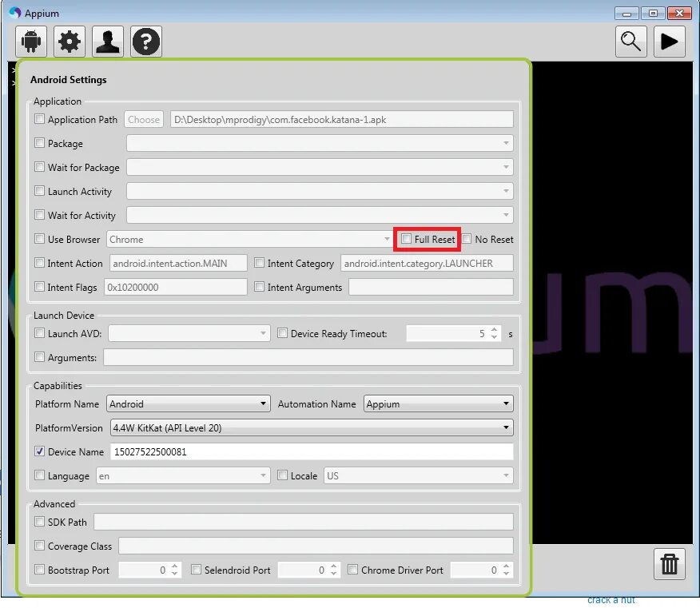Enable Chrome Driver Port checkbox

[x=352, y=570]
